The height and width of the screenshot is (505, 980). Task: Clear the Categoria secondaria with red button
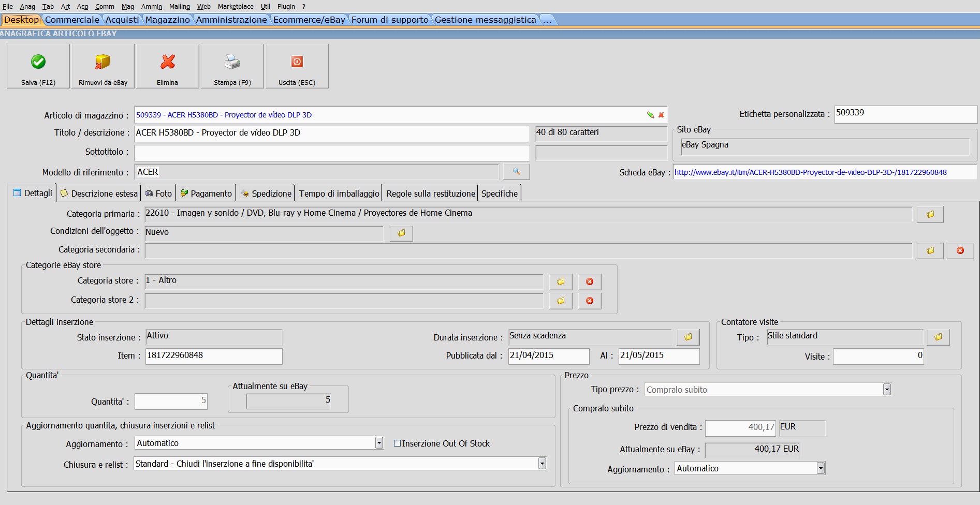tap(960, 250)
